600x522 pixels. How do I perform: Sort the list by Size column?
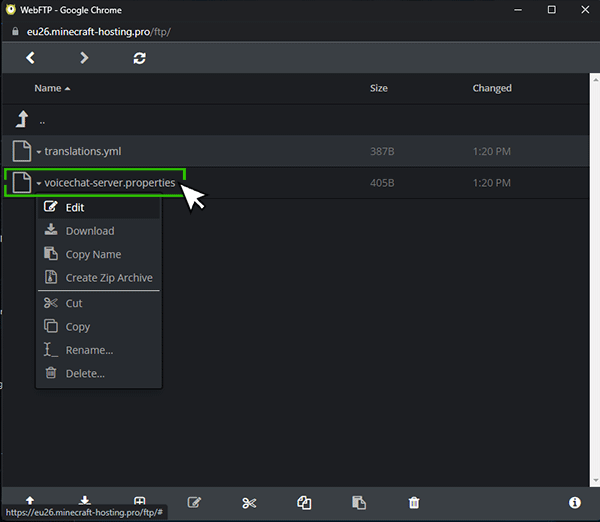(x=378, y=88)
